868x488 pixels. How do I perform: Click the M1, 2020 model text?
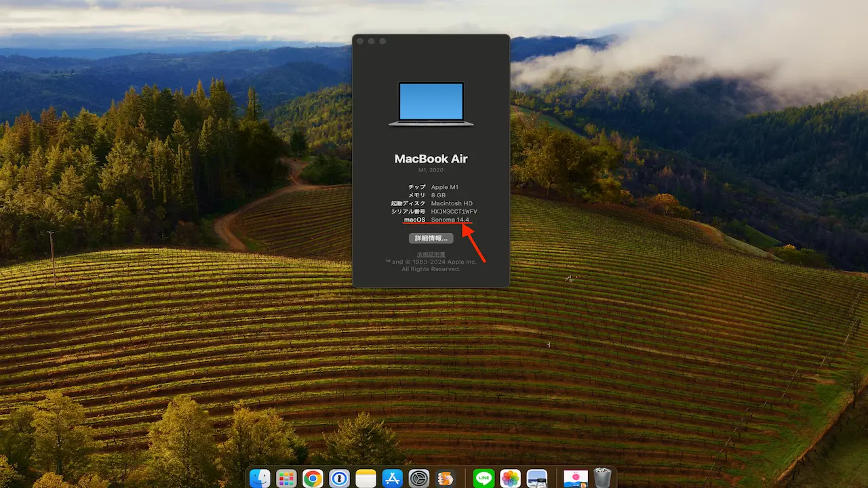point(431,170)
